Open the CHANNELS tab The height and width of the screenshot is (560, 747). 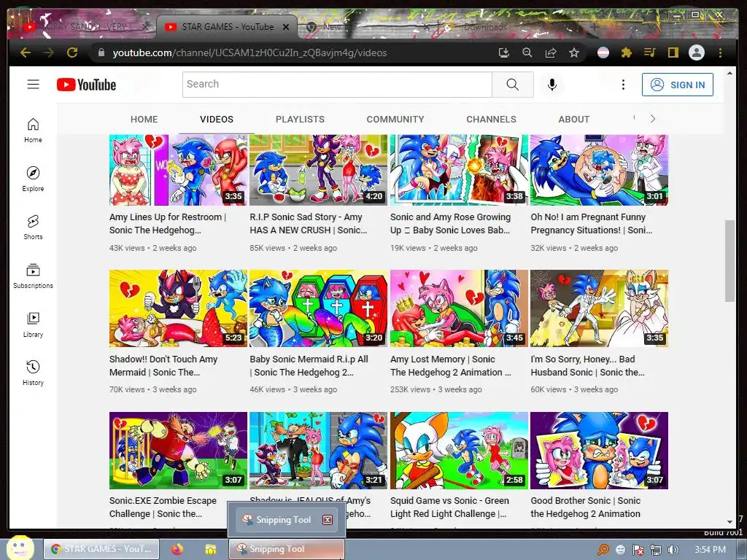pos(491,119)
